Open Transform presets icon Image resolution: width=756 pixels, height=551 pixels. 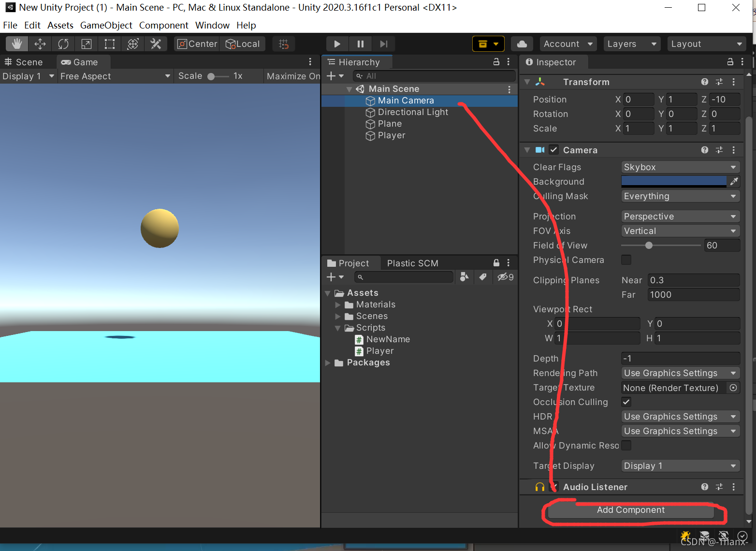(x=719, y=82)
